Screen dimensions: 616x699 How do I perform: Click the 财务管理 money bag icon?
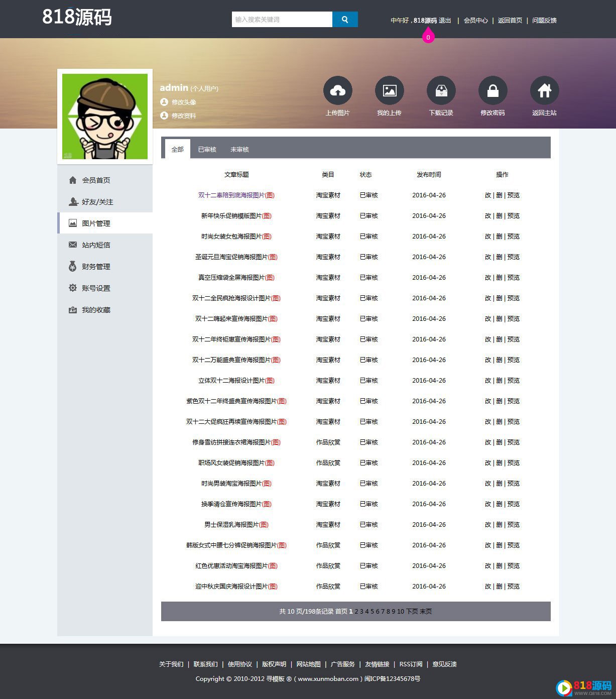click(x=73, y=266)
